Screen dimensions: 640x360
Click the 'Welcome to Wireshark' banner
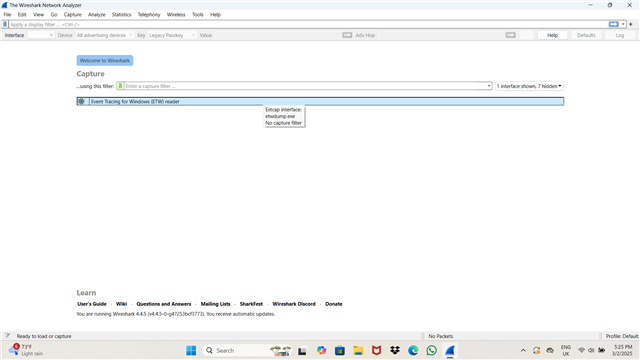pyautogui.click(x=105, y=60)
